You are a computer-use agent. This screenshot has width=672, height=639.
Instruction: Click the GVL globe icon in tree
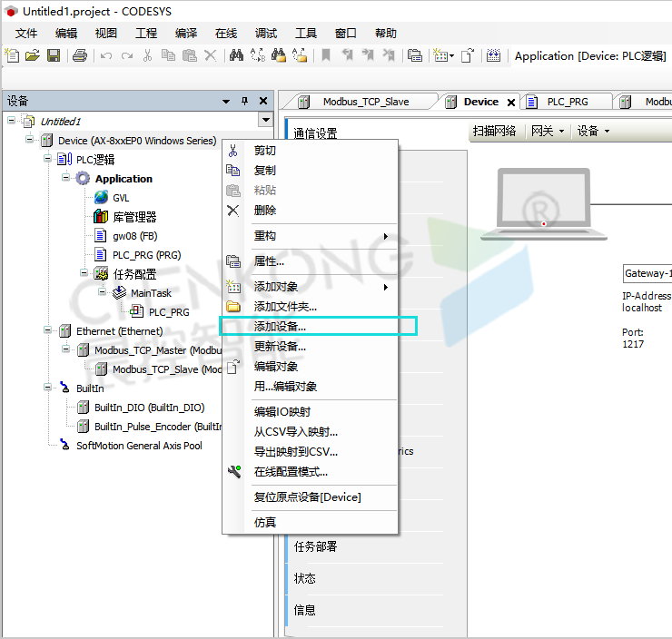pyautogui.click(x=101, y=198)
